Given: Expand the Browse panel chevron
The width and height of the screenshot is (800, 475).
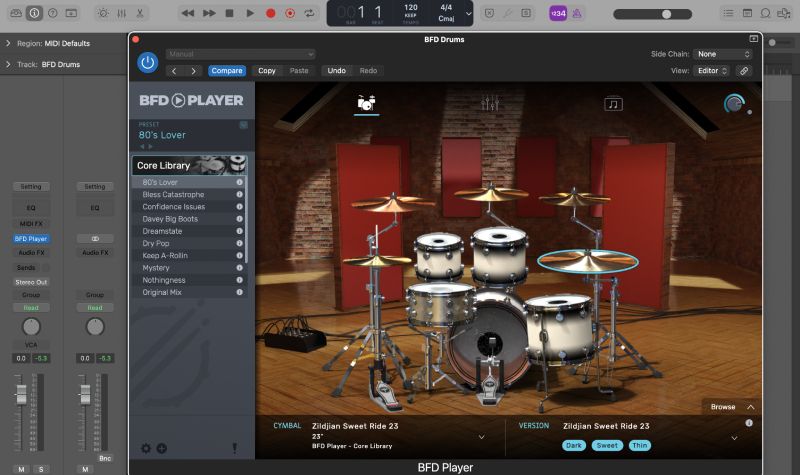Looking at the screenshot, I should coord(751,407).
